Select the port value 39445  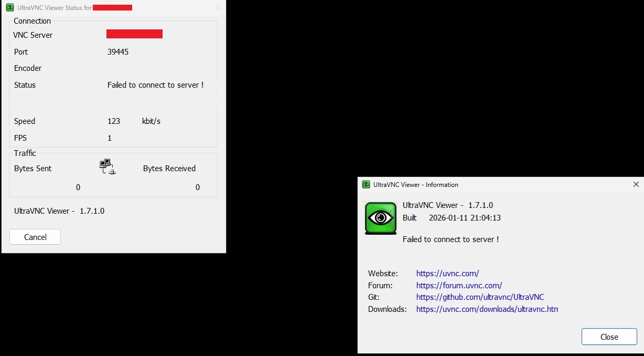click(x=118, y=52)
